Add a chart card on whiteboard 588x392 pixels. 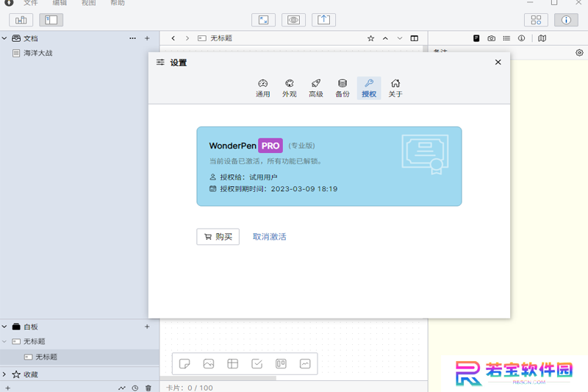pos(305,364)
